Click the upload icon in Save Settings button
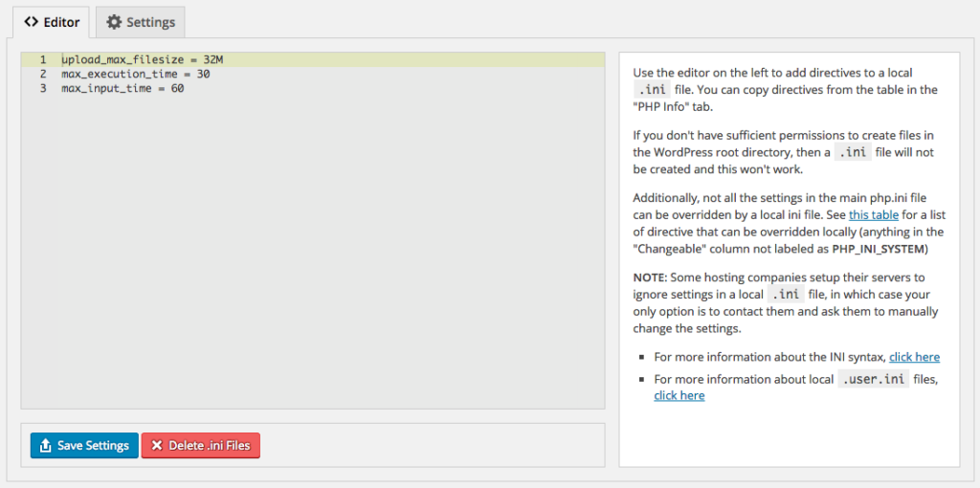This screenshot has height=488, width=980. point(45,446)
